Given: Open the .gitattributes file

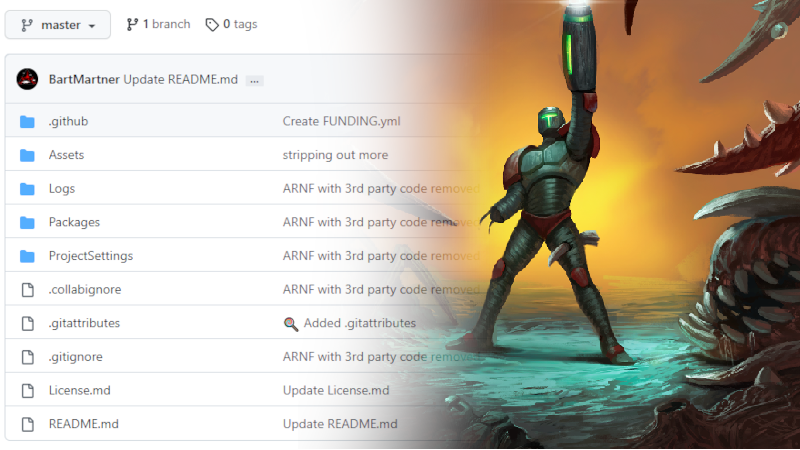Looking at the screenshot, I should [x=84, y=323].
